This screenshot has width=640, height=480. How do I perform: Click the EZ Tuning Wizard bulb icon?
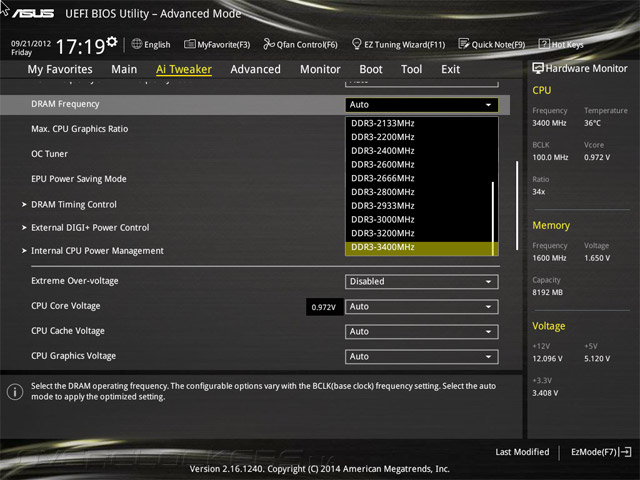click(x=356, y=44)
